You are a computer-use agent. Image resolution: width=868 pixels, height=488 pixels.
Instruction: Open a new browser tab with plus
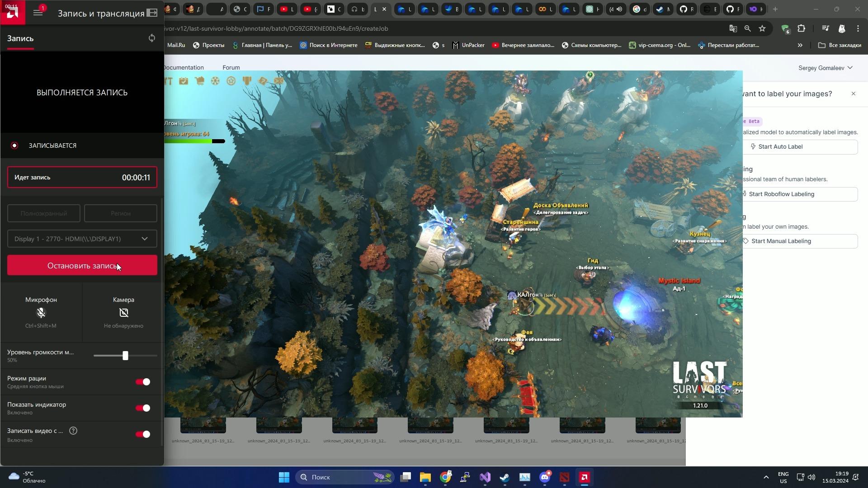tap(775, 9)
